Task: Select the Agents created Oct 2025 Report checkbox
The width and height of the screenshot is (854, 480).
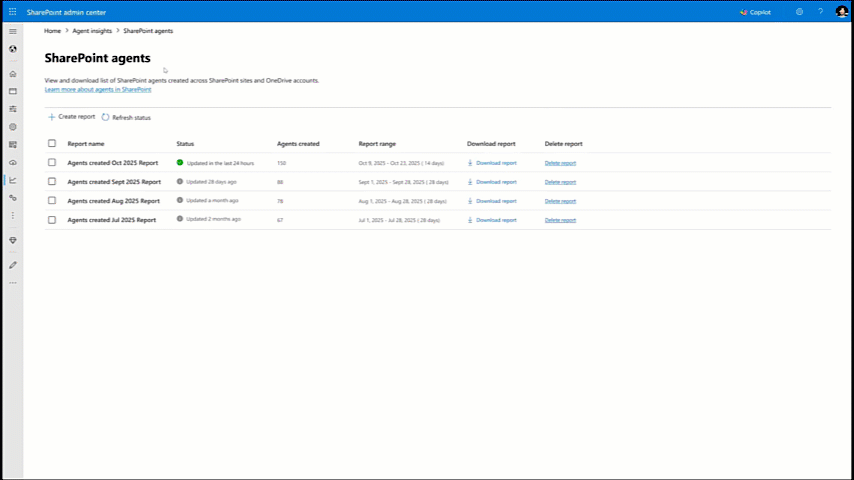Action: pos(52,162)
